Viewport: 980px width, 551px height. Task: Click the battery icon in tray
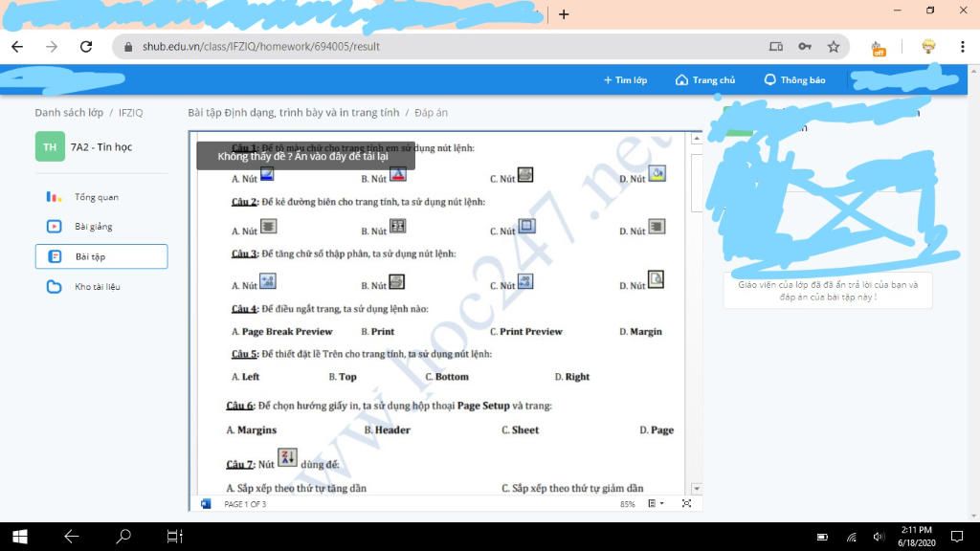point(822,537)
